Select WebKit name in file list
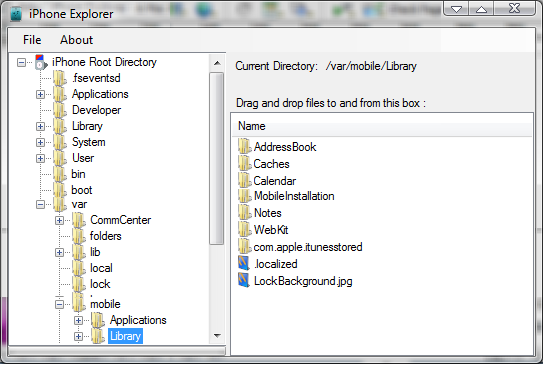 click(x=271, y=230)
